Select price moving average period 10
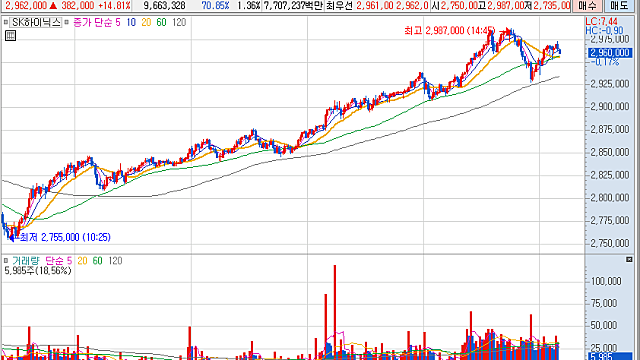Screen dimensions: 640x360 pyautogui.click(x=131, y=22)
